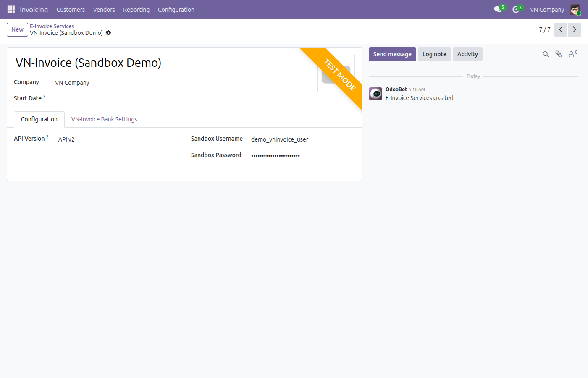Open the apps grid menu icon
This screenshot has height=378, width=588.
[x=11, y=9]
